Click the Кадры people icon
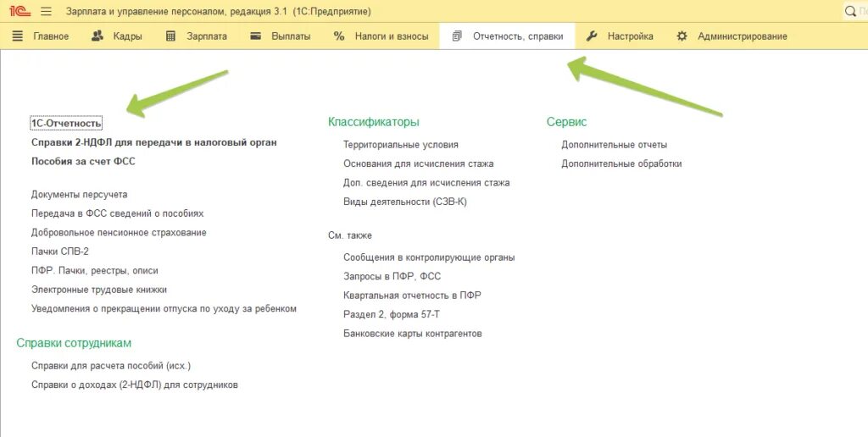The width and height of the screenshot is (868, 437). 97,36
